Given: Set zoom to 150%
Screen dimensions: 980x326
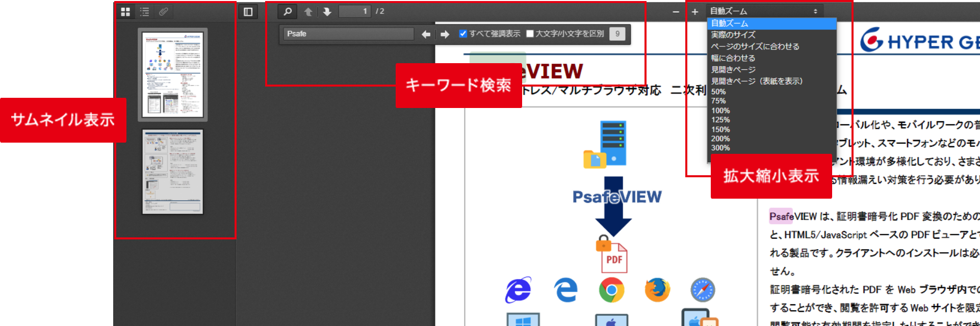Looking at the screenshot, I should tap(772, 129).
